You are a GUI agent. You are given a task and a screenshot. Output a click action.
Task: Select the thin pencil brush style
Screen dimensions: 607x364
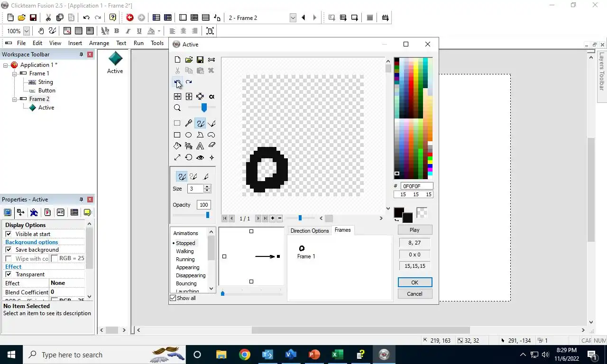tap(206, 176)
